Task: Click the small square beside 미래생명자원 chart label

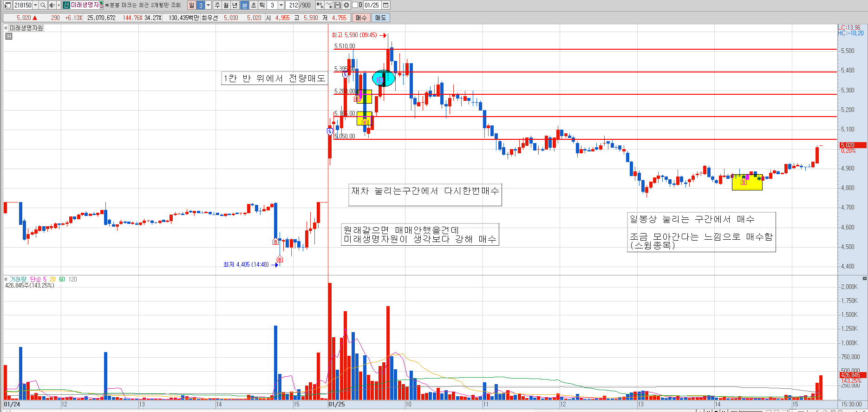Action: tap(6, 28)
